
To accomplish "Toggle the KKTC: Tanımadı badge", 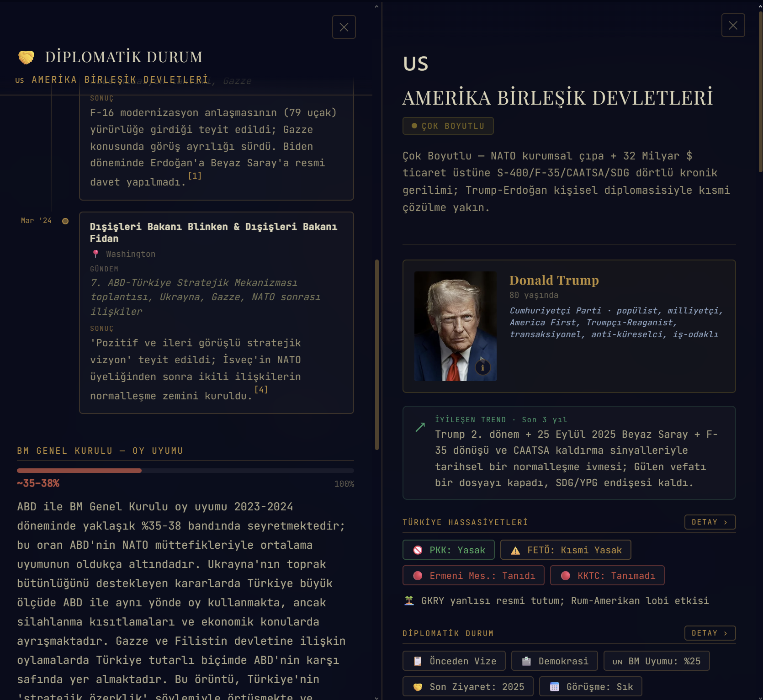I will [607, 575].
